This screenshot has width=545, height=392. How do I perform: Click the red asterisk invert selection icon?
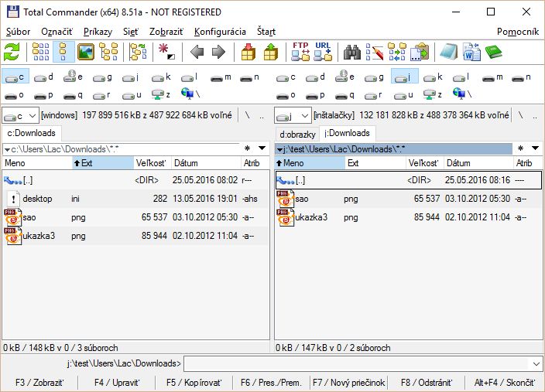[167, 52]
